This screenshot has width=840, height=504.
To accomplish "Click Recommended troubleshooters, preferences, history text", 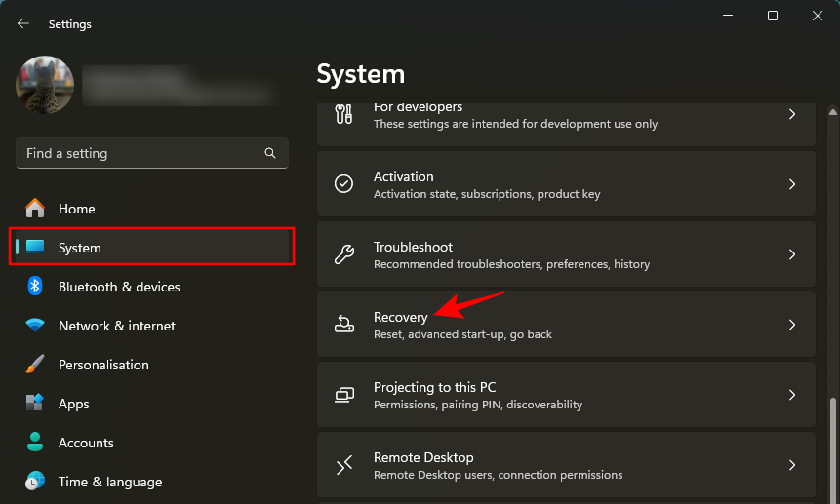I will click(511, 264).
